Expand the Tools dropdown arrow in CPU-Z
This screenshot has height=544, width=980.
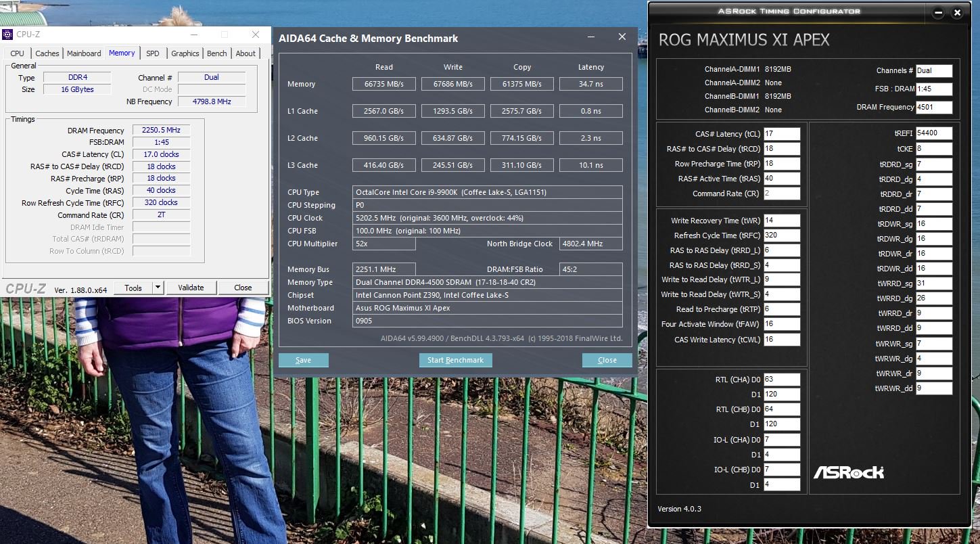[x=158, y=288]
